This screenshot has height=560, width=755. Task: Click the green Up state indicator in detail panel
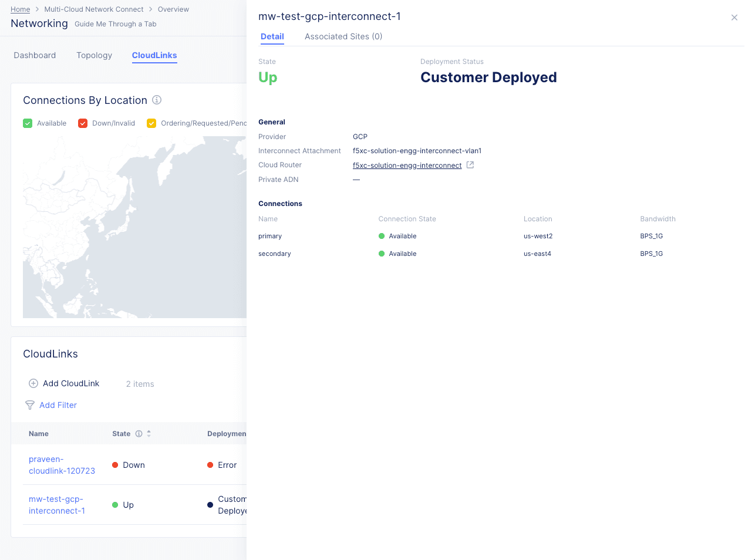268,77
